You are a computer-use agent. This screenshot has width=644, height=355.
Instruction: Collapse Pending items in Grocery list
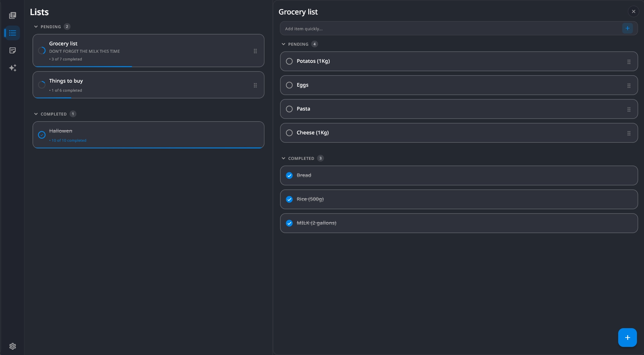coord(283,44)
